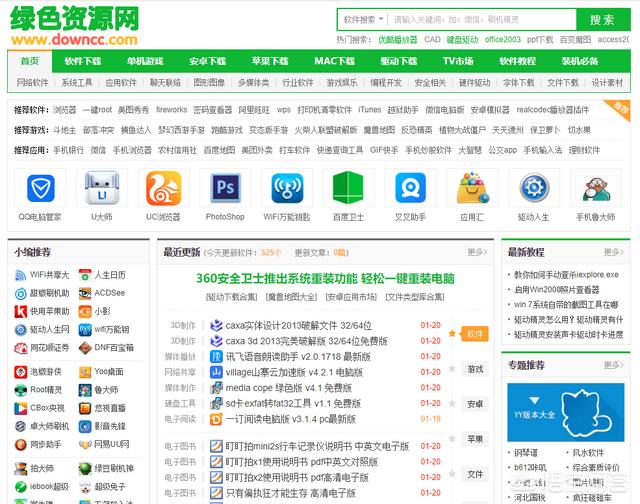Open the 人生日历 calendar icon
The width and height of the screenshot is (640, 504).
[x=85, y=275]
